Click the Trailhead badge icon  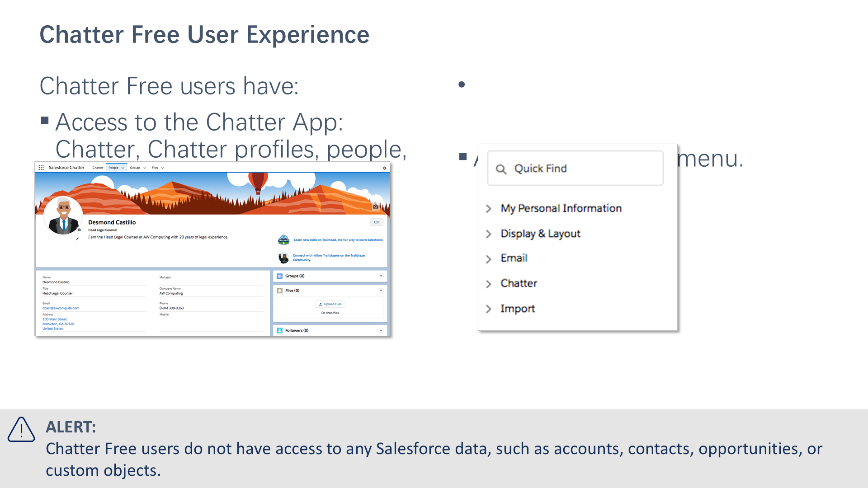pos(283,239)
